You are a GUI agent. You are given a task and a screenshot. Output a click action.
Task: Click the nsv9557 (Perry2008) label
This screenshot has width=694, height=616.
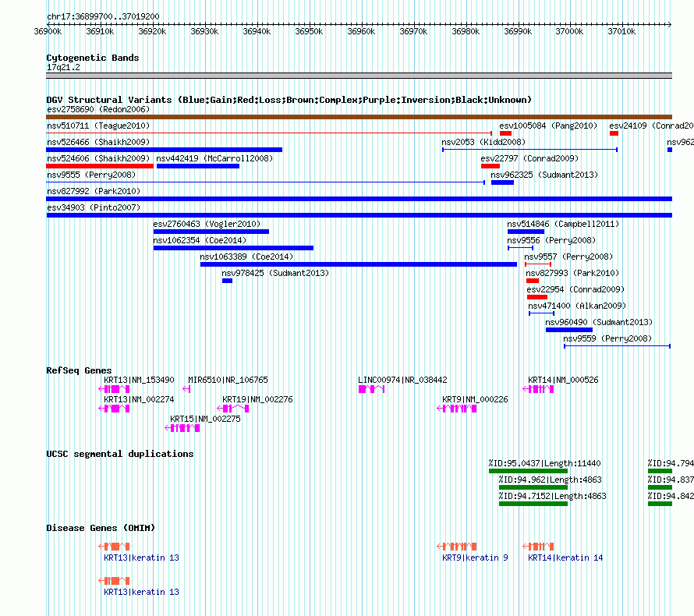[x=568, y=257]
